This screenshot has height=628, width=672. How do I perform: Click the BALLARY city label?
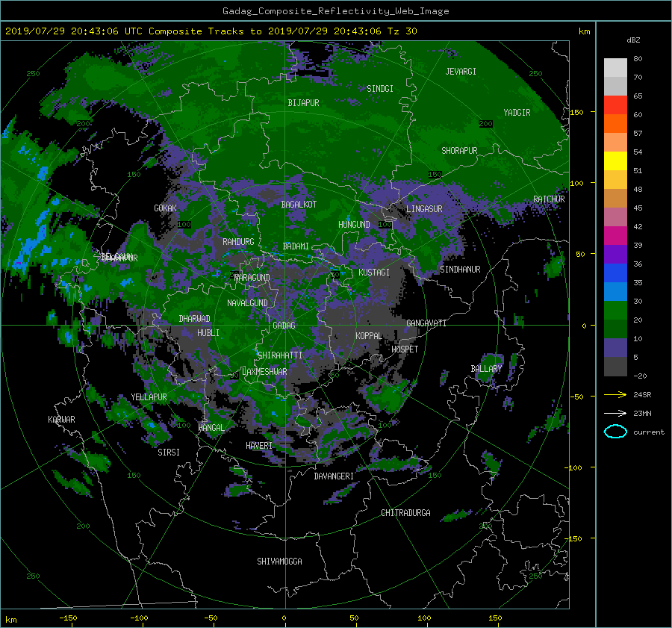[486, 369]
